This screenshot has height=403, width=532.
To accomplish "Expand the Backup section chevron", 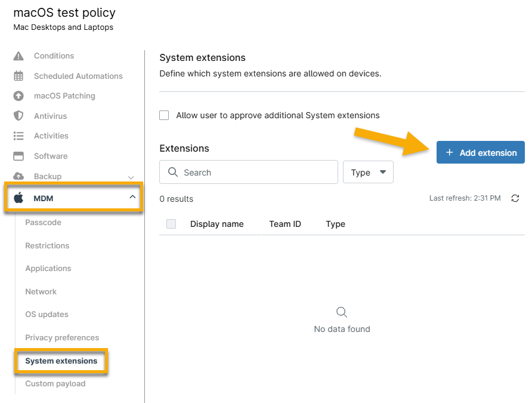I will [x=131, y=177].
